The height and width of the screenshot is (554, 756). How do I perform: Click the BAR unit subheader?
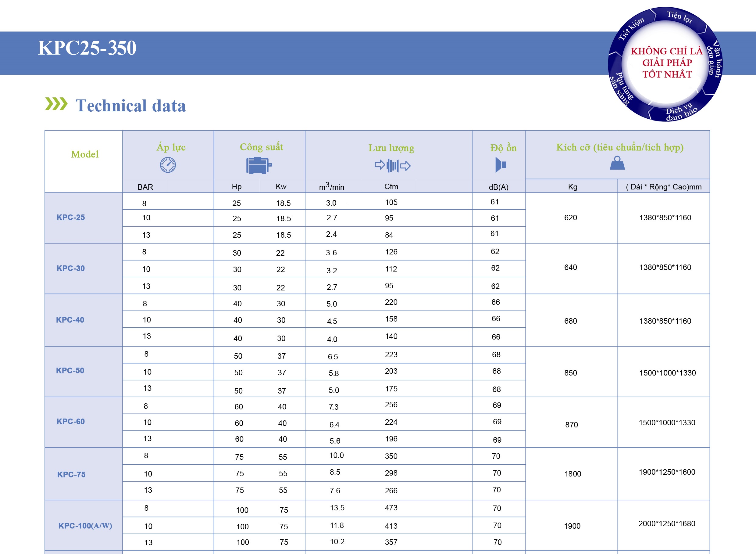[145, 187]
